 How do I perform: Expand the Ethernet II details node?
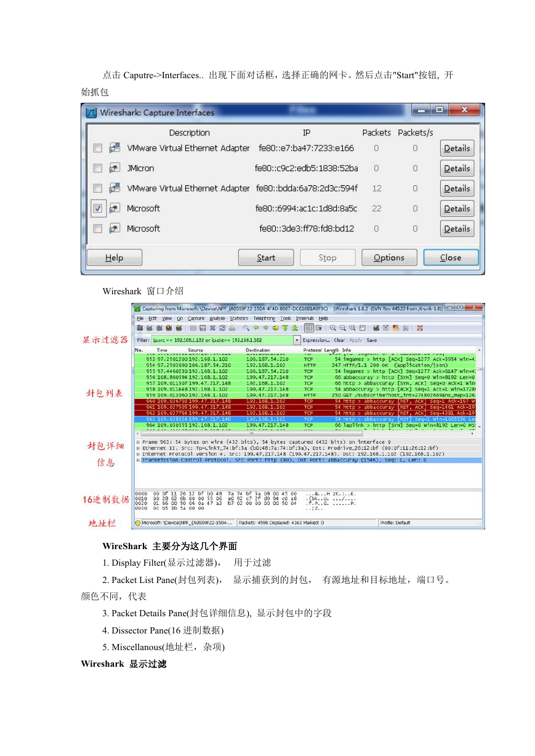[138, 448]
